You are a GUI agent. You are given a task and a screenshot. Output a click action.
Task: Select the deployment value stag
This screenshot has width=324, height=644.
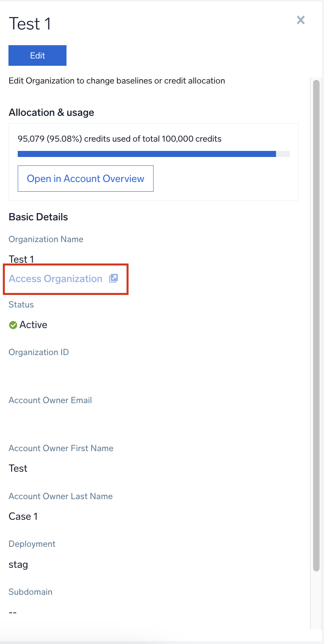click(x=18, y=565)
